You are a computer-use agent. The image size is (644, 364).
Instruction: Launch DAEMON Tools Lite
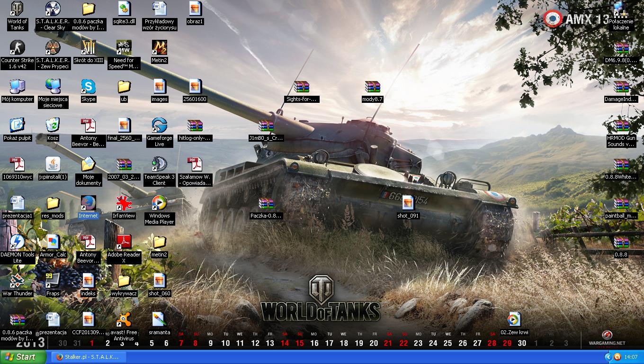(18, 242)
